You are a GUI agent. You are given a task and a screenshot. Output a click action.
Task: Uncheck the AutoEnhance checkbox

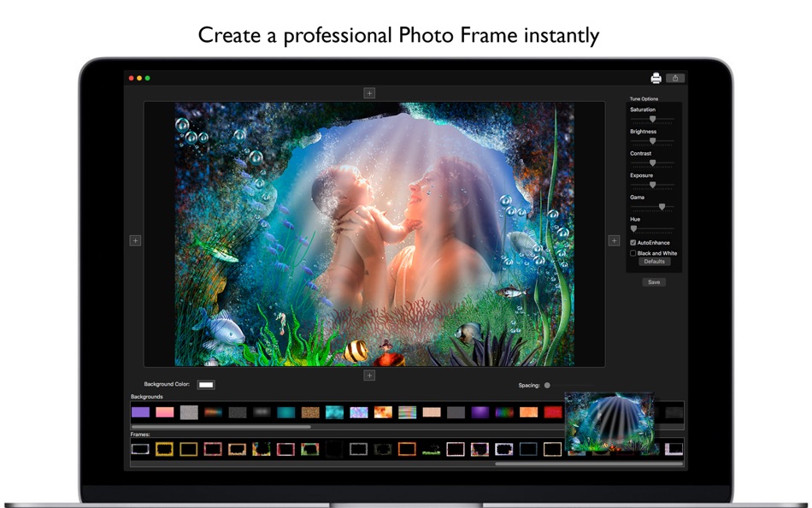coord(633,243)
